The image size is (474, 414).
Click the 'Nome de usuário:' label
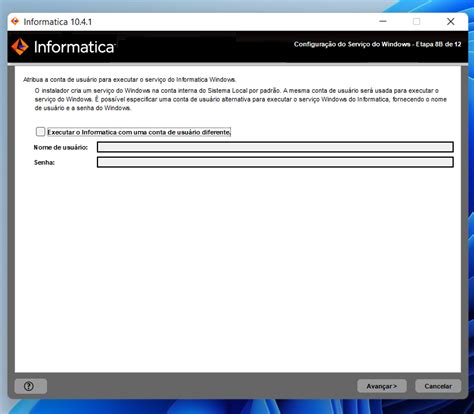tap(61, 147)
